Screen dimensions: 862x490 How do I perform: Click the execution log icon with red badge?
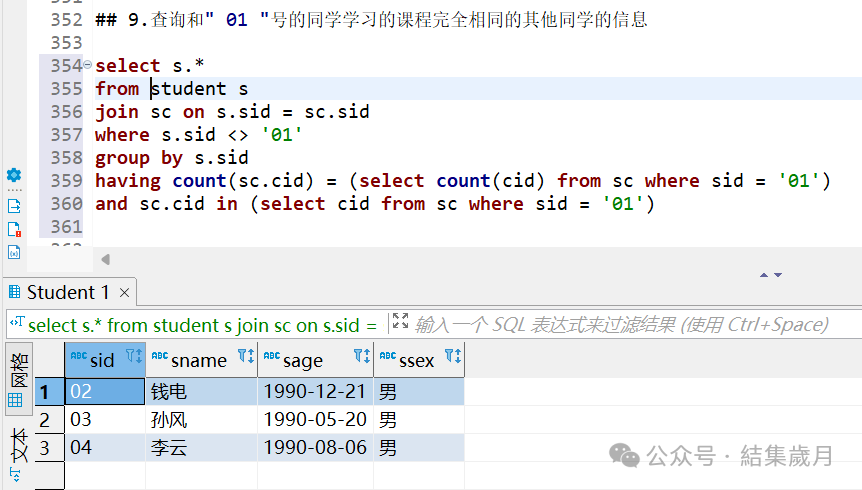14,229
